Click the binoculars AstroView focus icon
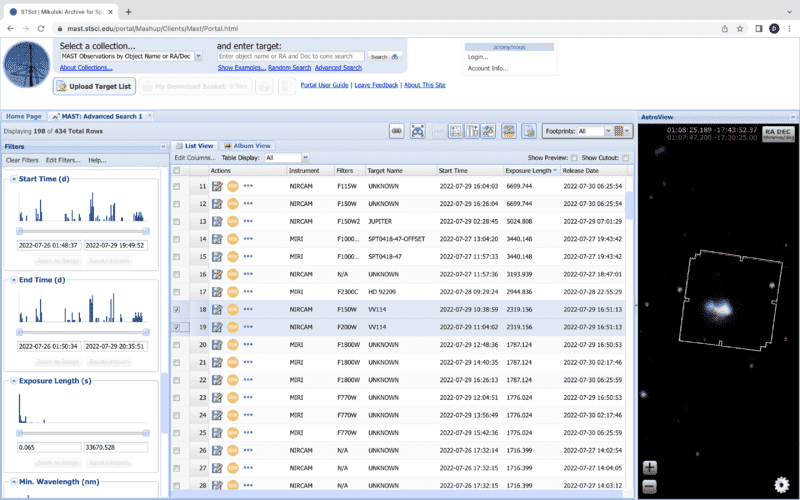 [417, 131]
